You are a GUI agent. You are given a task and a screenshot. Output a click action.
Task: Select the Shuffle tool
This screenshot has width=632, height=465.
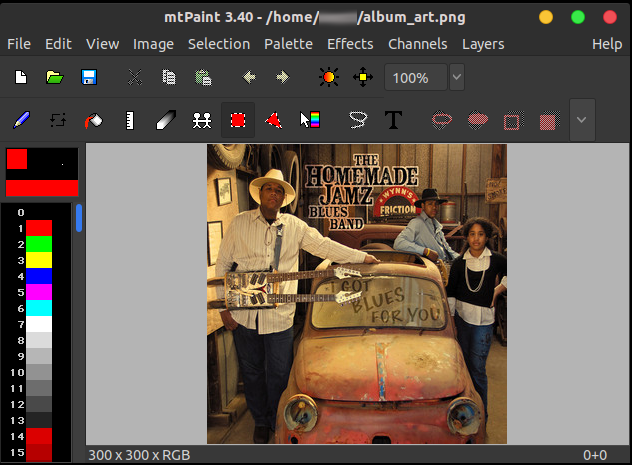point(58,120)
